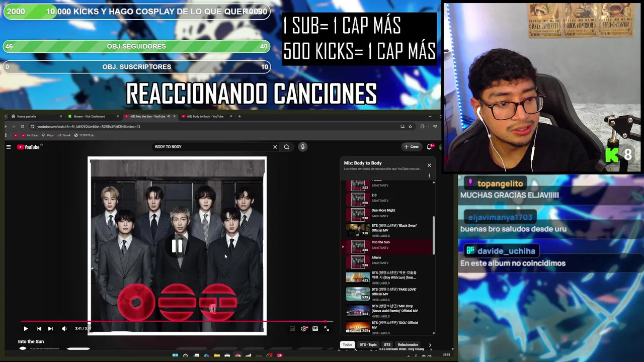Go to previous video in player
The image size is (644, 362).
tap(39, 329)
